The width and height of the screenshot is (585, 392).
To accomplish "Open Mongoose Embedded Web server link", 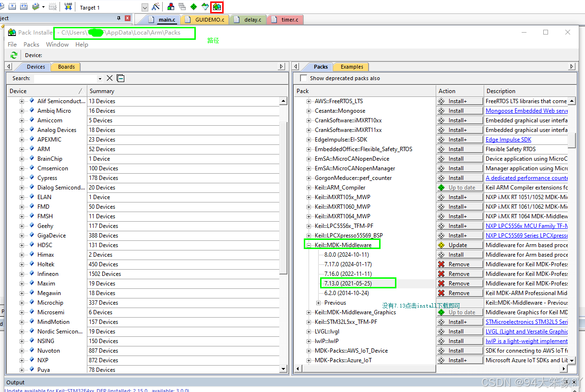I will click(x=526, y=111).
